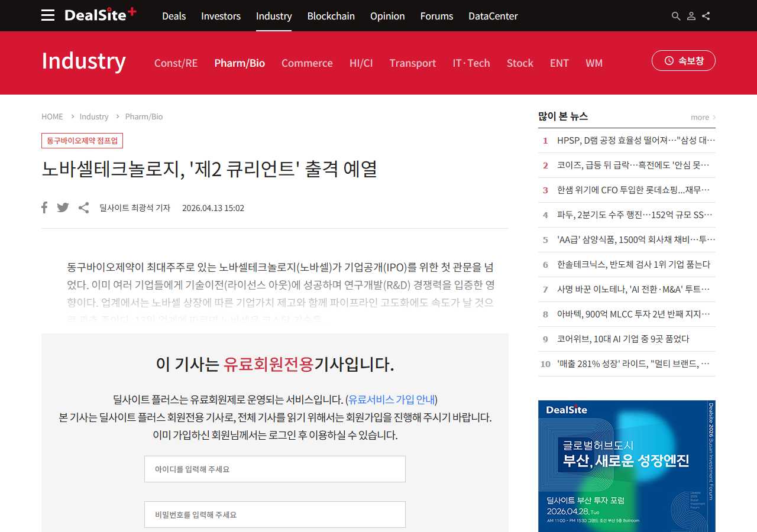This screenshot has height=532, width=757.
Task: Open the 속보창 breaking news button
Action: (683, 60)
